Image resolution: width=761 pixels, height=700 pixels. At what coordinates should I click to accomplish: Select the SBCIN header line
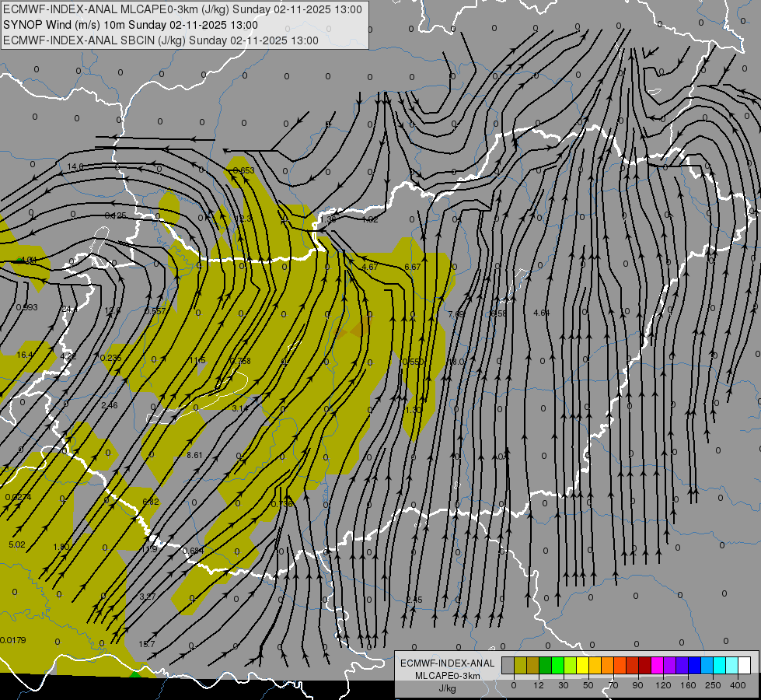pos(161,40)
